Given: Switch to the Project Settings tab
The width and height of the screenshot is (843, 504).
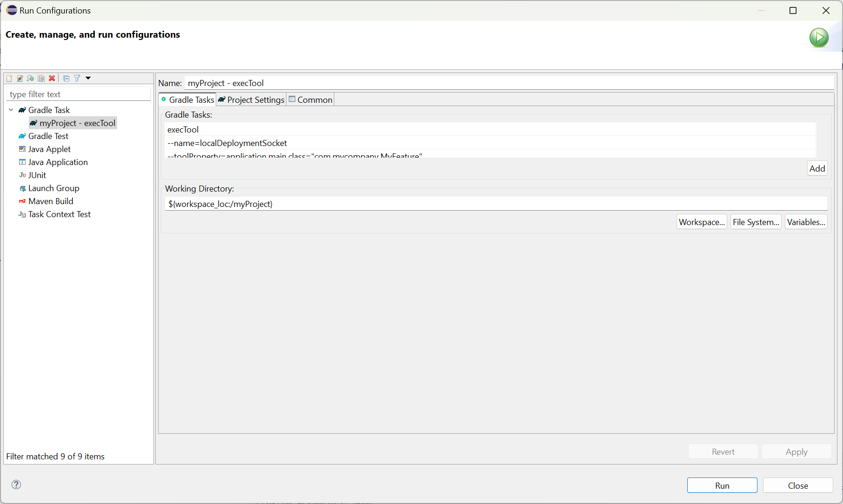Looking at the screenshot, I should 252,100.
